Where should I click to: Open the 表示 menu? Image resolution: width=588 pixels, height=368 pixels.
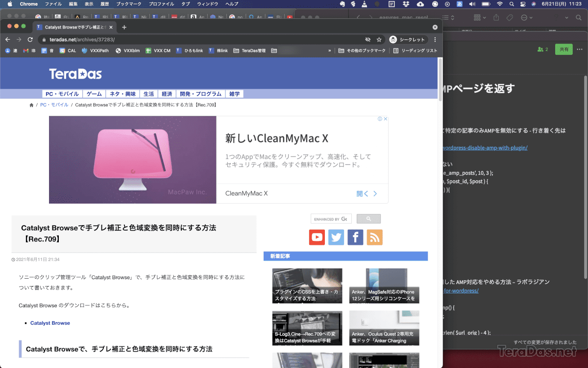click(x=89, y=4)
